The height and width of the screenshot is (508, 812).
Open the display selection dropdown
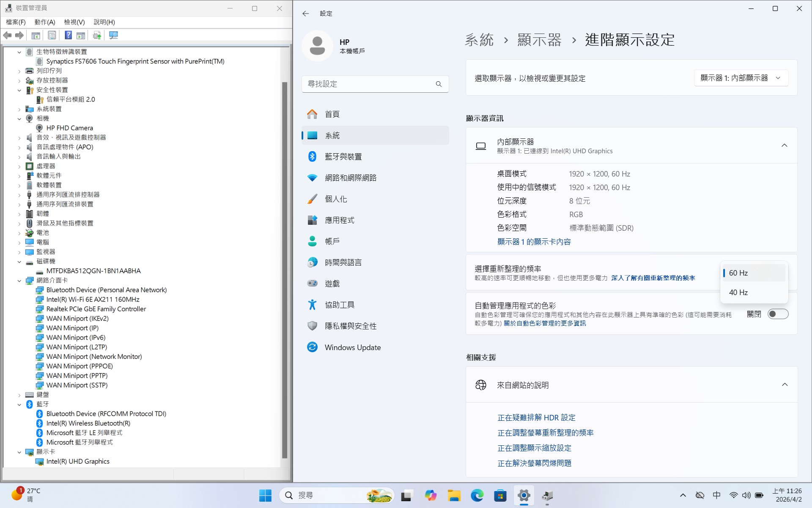coord(741,78)
